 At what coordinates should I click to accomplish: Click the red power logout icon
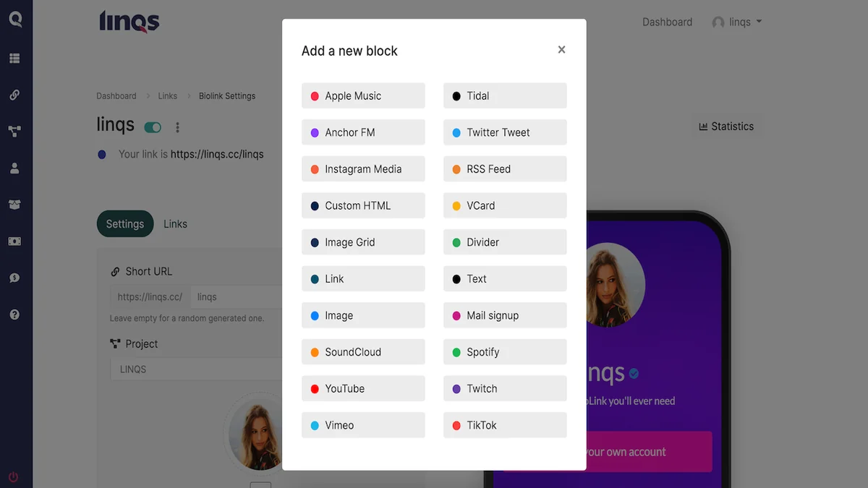coord(13,477)
